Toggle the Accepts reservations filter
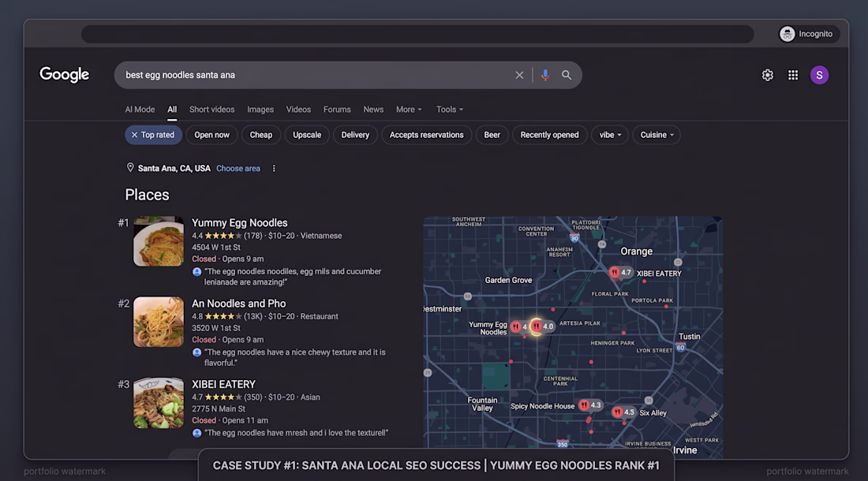This screenshot has height=481, width=868. tap(426, 135)
